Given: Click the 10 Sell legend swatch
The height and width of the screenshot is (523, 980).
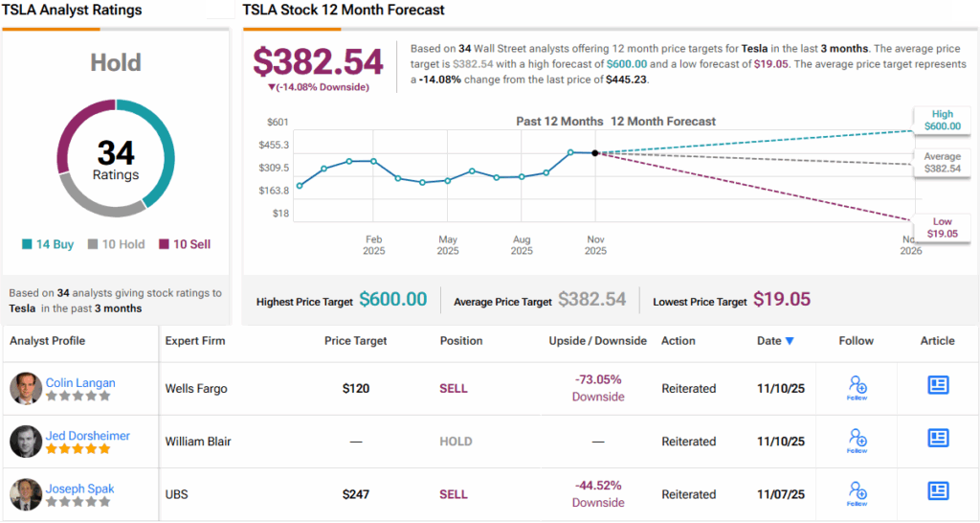Looking at the screenshot, I should pyautogui.click(x=164, y=244).
